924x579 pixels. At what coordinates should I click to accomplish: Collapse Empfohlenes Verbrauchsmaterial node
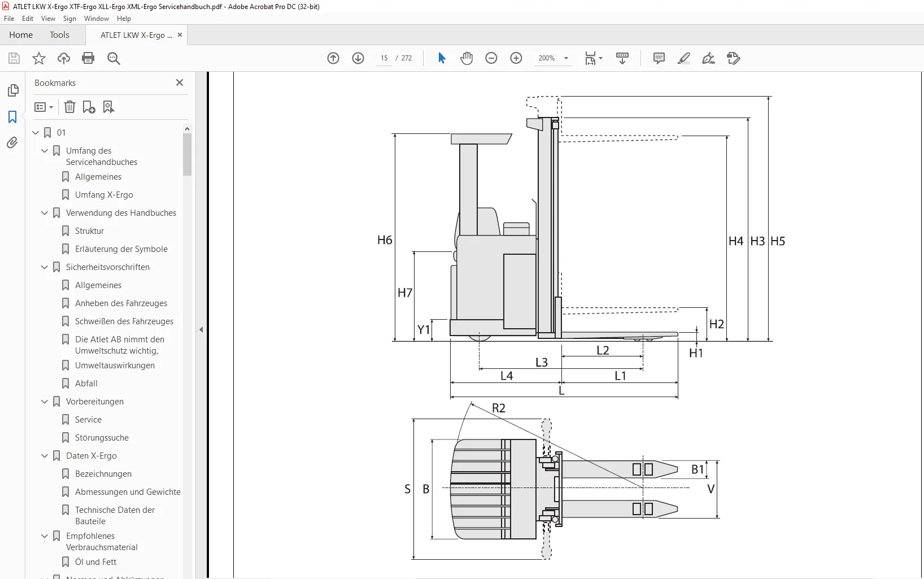45,536
